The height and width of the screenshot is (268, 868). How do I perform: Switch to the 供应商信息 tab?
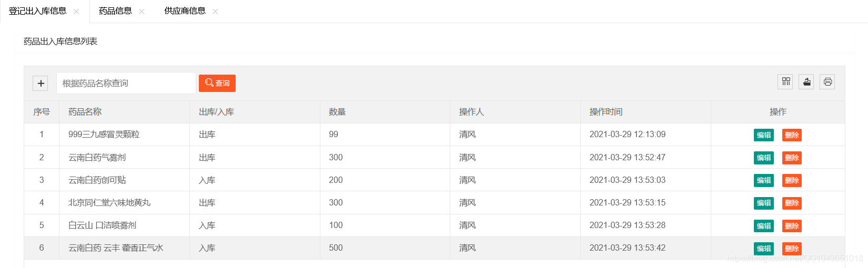(185, 11)
